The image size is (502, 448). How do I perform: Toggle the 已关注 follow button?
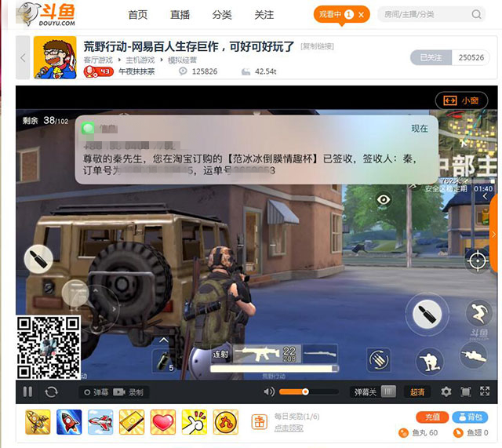click(x=431, y=57)
